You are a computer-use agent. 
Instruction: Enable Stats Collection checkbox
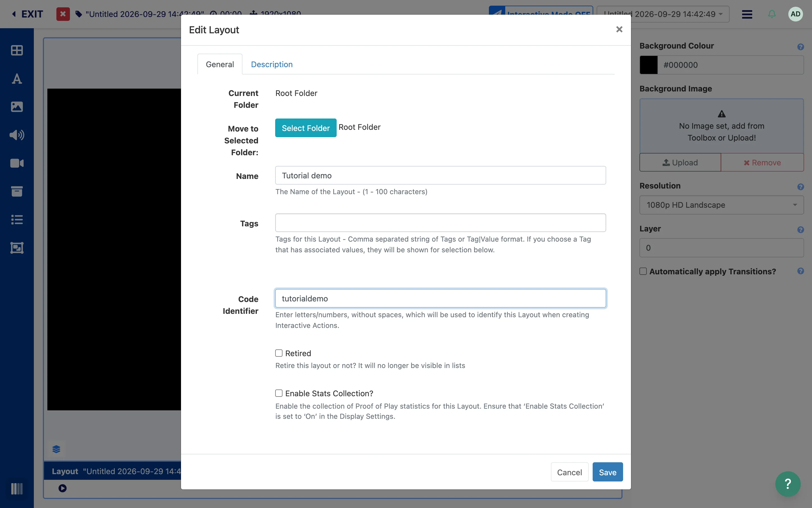point(279,393)
